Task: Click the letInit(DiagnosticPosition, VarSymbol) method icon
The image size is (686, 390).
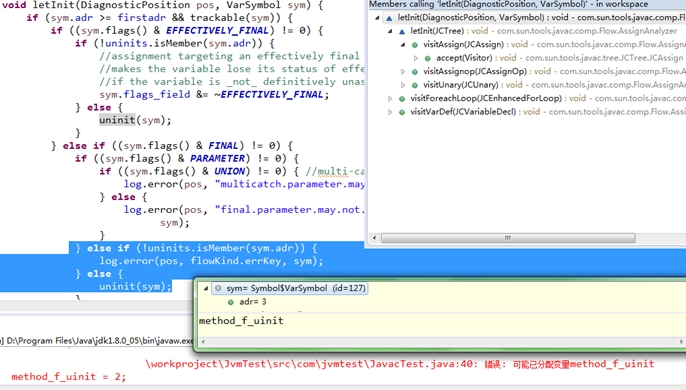Action: point(389,18)
